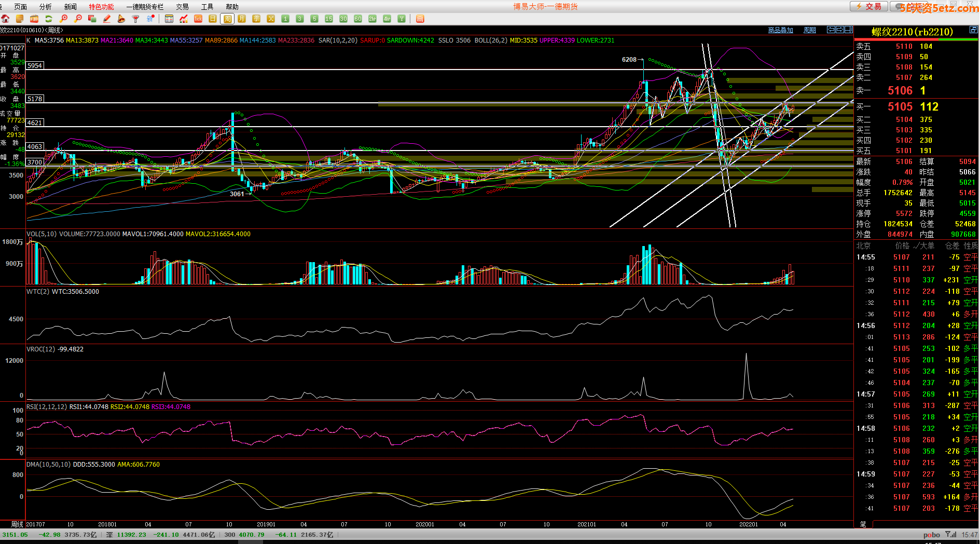Click the signal strength status icon

coord(950,534)
